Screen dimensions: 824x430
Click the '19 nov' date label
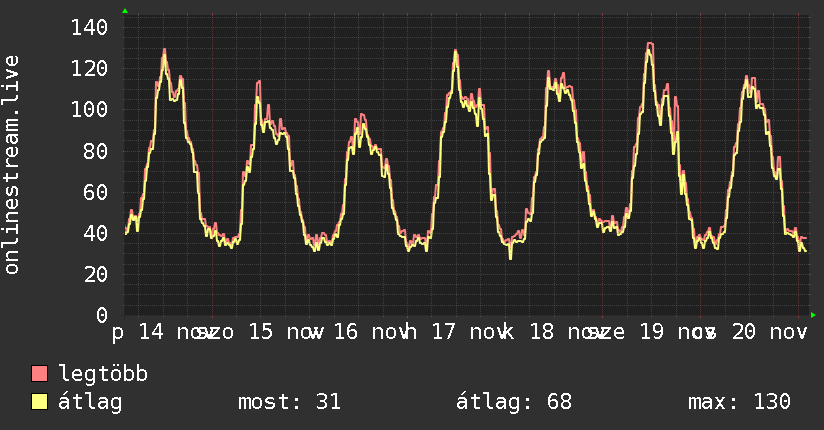click(x=677, y=332)
